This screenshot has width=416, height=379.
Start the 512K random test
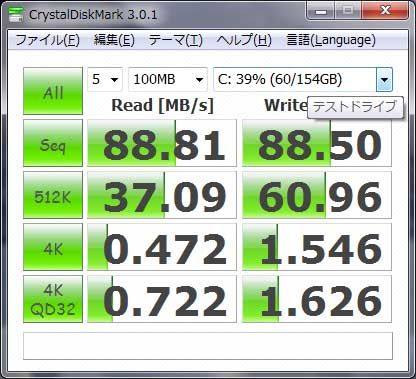(53, 195)
